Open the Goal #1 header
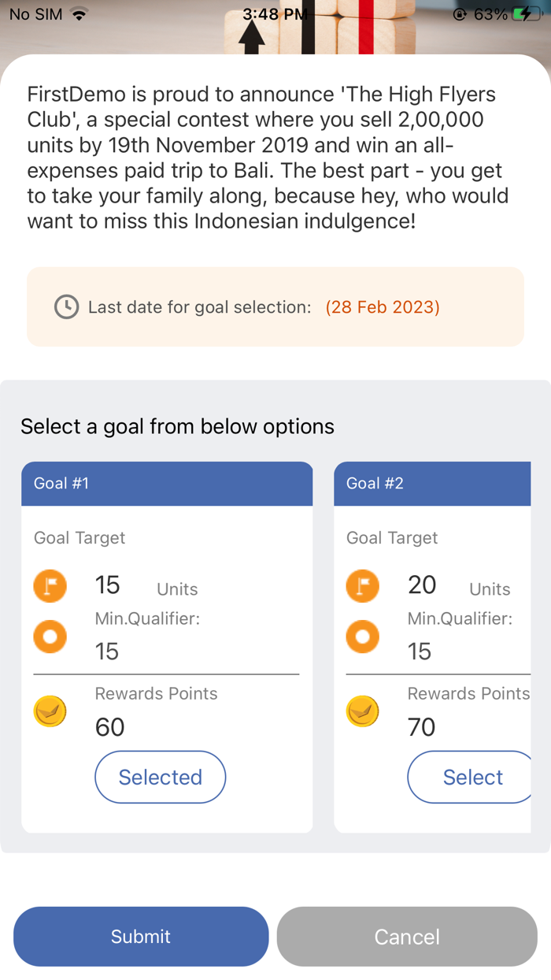Image resolution: width=551 pixels, height=980 pixels. (167, 484)
